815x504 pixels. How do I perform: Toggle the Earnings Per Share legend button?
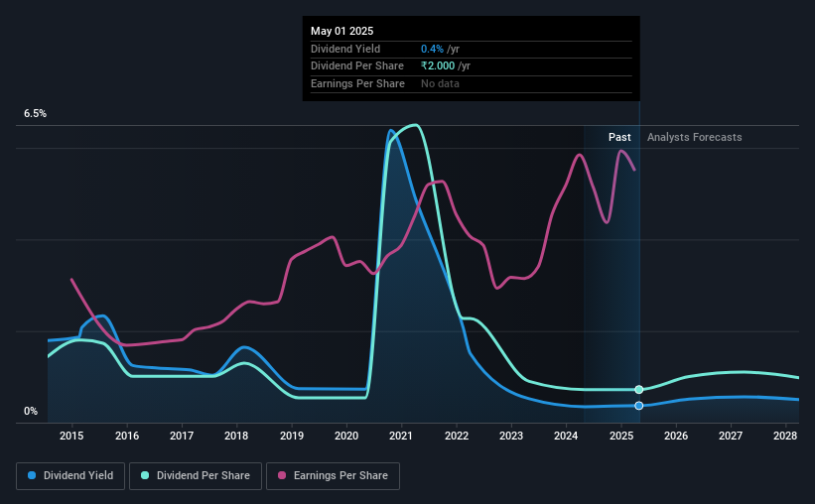[333, 476]
